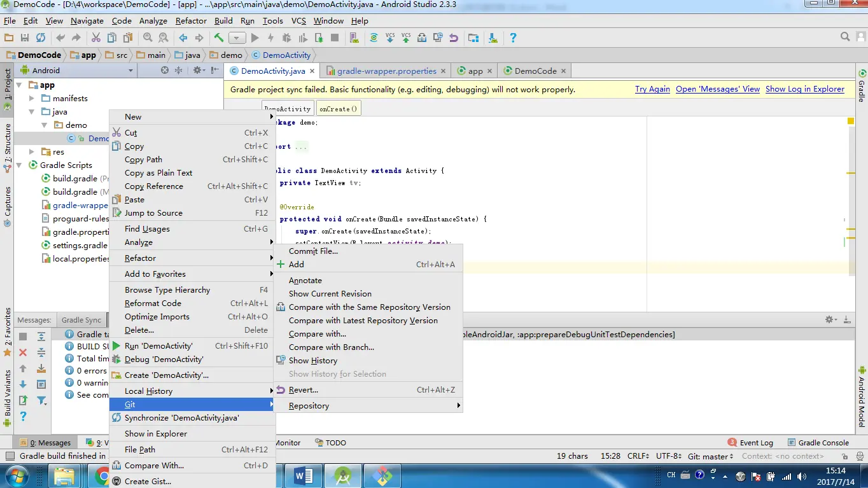
Task: Toggle the Project tool window side tab
Action: pyautogui.click(x=7, y=89)
